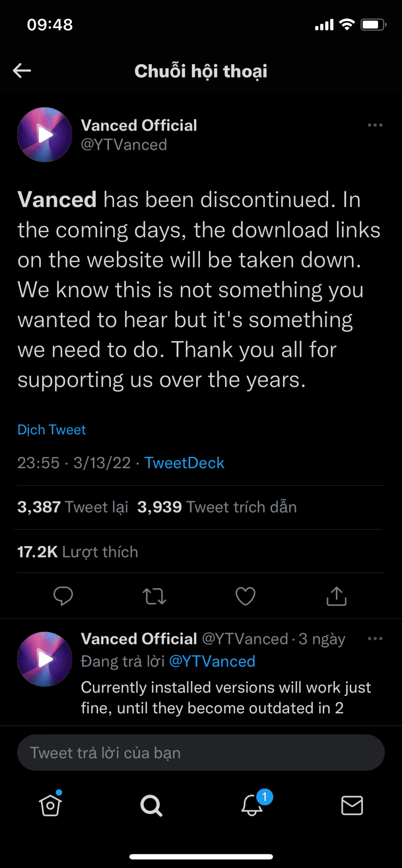402x868 pixels.
Task: Tap the @YTVanced mention in reply
Action: click(212, 661)
